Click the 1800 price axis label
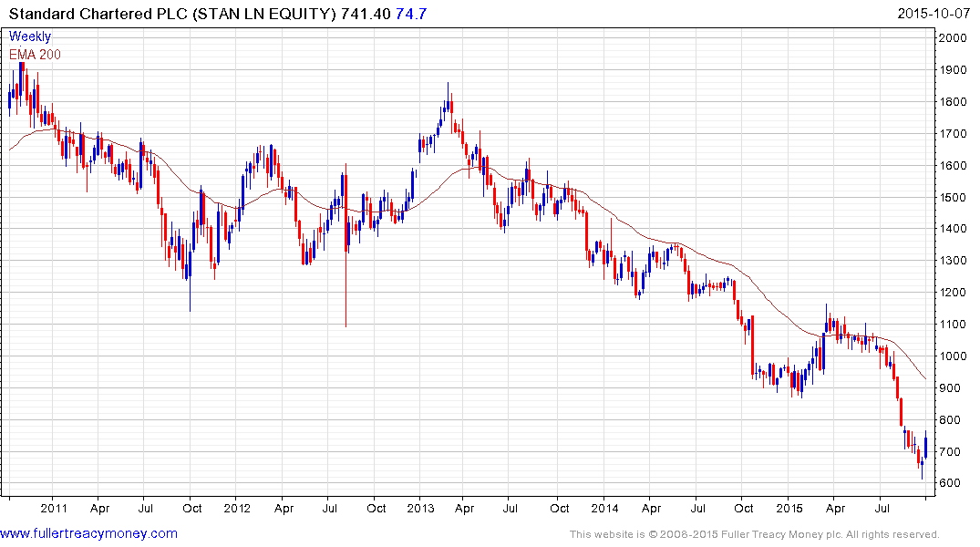The width and height of the screenshot is (980, 547). point(953,101)
